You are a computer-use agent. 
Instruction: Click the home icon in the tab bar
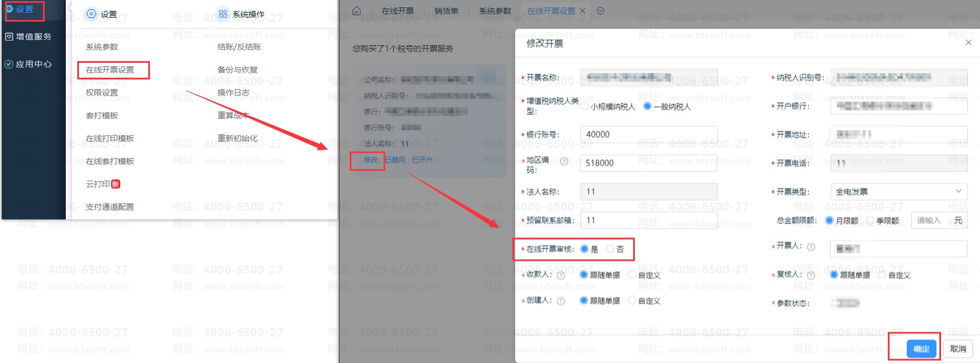357,11
